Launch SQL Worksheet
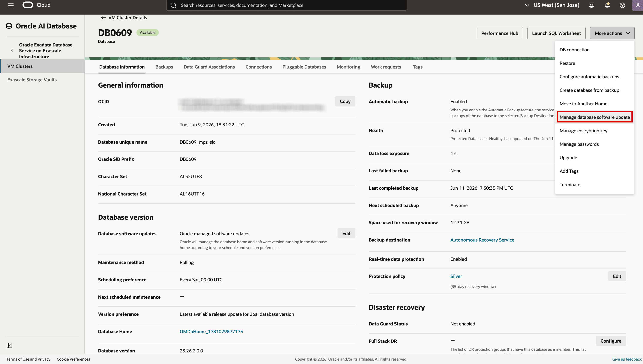This screenshot has width=643, height=364. 556,33
